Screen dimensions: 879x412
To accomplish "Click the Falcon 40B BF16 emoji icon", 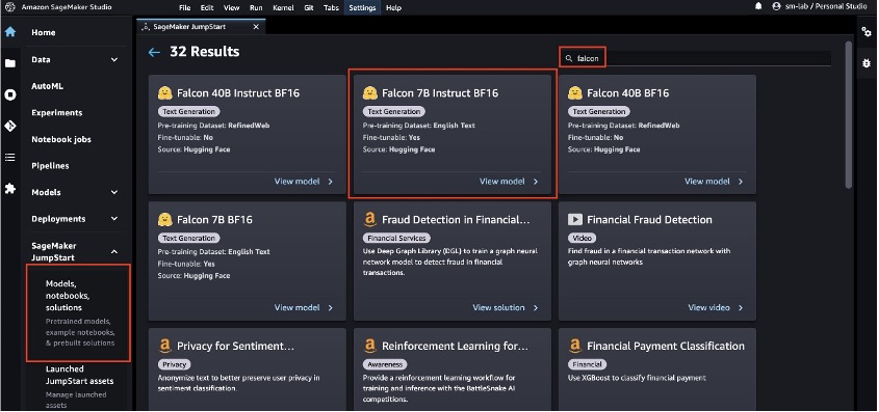I will (x=575, y=93).
